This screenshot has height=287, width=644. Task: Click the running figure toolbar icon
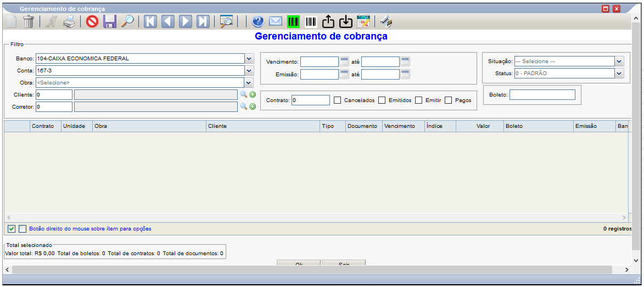point(52,21)
